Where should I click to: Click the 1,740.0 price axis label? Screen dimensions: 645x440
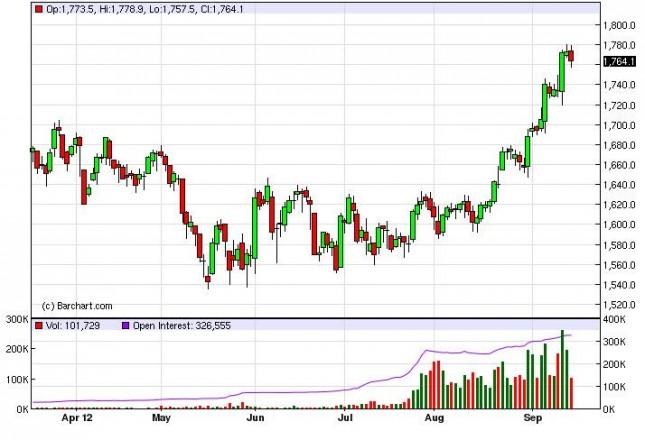coord(619,85)
